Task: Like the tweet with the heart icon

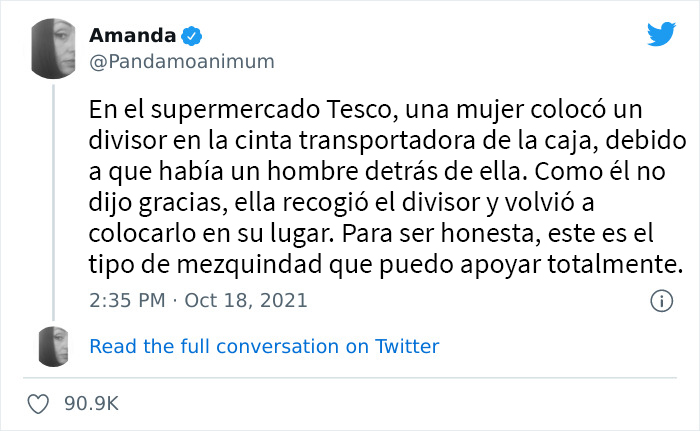Action: coord(39,405)
